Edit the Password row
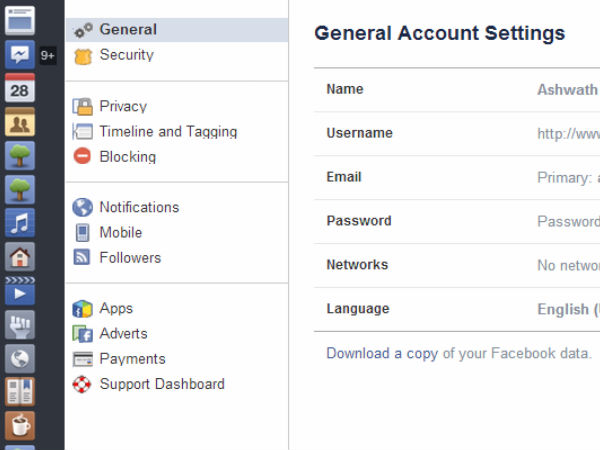Screen dimensions: 600x450 pyautogui.click(x=460, y=221)
